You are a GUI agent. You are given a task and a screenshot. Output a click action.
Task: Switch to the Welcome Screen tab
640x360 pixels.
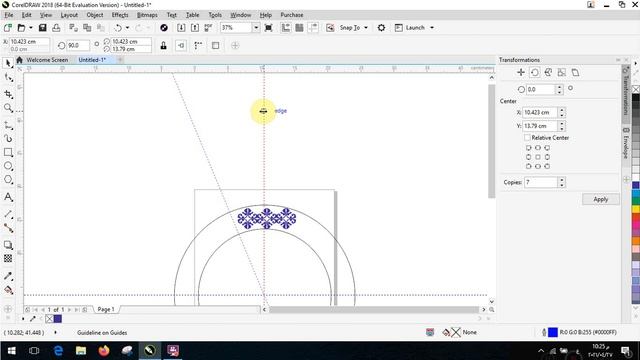click(x=47, y=60)
